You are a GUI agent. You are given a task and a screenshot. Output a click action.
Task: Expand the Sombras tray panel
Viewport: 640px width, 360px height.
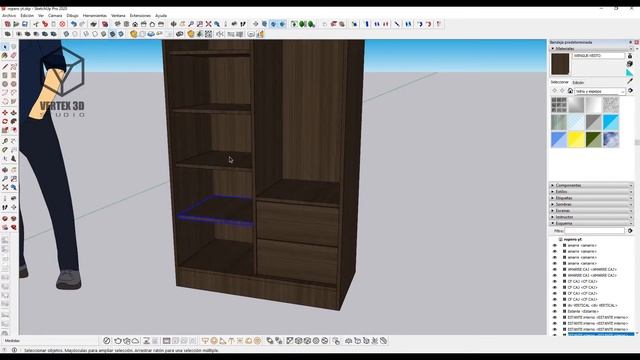click(x=591, y=204)
